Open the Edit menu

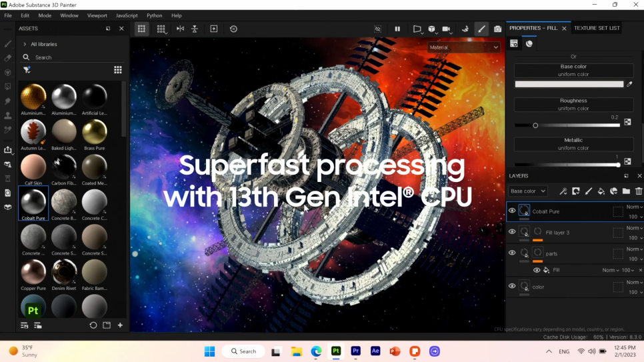[25, 15]
